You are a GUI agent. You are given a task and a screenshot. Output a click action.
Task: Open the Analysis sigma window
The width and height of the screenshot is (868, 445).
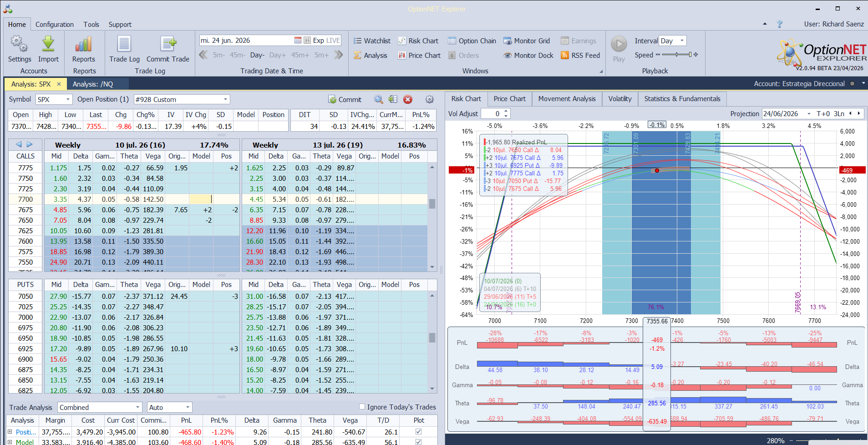click(x=371, y=56)
